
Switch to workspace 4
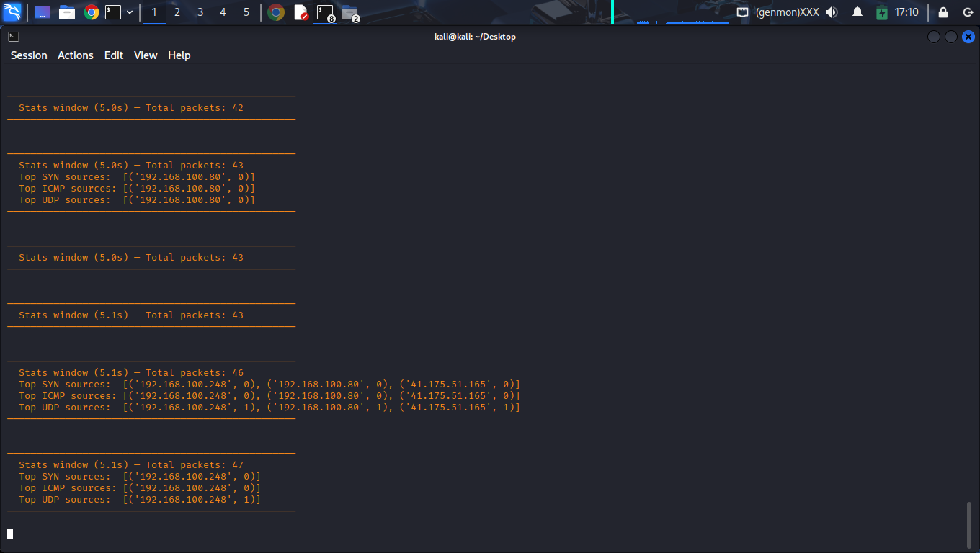[223, 12]
